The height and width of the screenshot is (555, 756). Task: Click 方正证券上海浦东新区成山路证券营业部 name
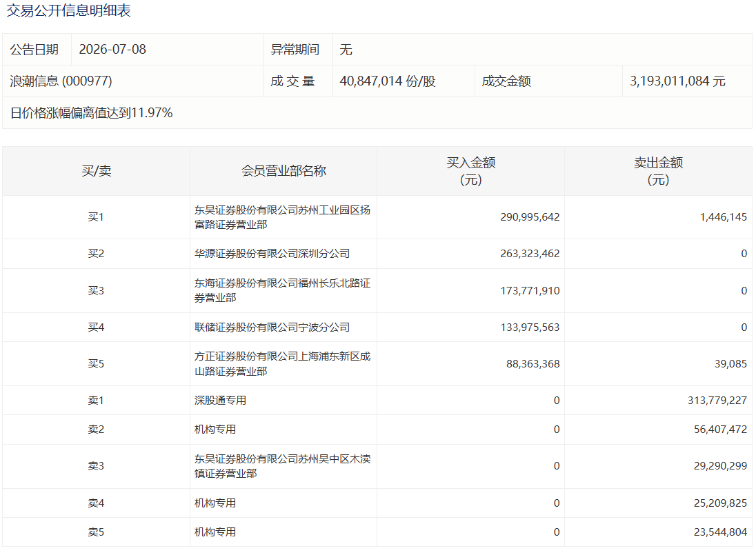(x=283, y=364)
